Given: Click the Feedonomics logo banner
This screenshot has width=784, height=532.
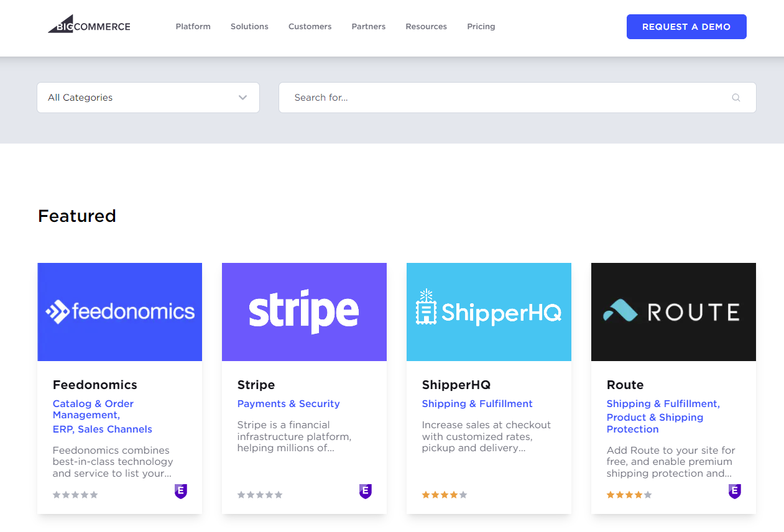Looking at the screenshot, I should pos(120,312).
